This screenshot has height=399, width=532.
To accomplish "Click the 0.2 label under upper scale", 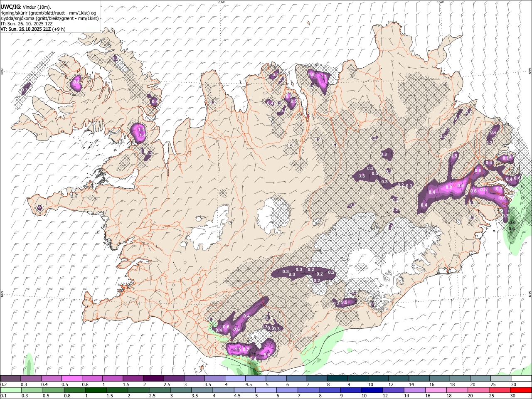I will [x=3, y=384].
